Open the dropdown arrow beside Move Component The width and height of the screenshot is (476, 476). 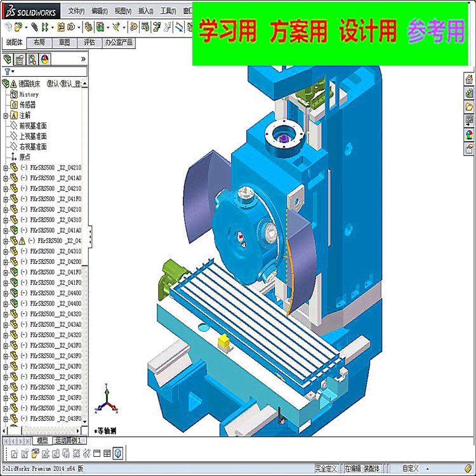click(x=79, y=28)
